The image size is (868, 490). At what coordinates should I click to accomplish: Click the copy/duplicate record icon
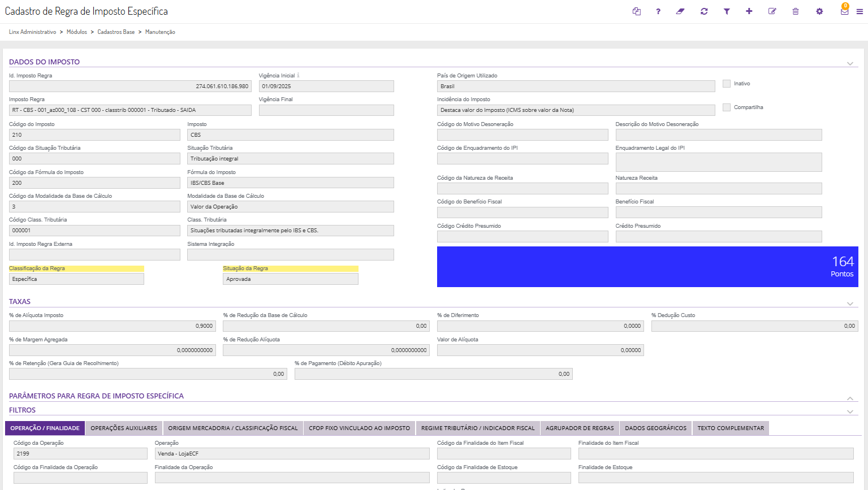[x=637, y=11]
